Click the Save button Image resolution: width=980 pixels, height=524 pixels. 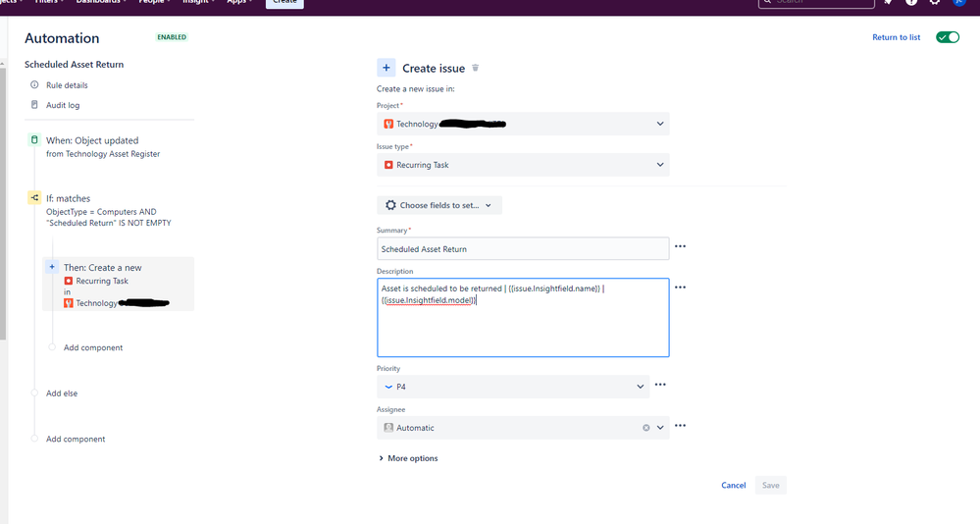click(771, 485)
